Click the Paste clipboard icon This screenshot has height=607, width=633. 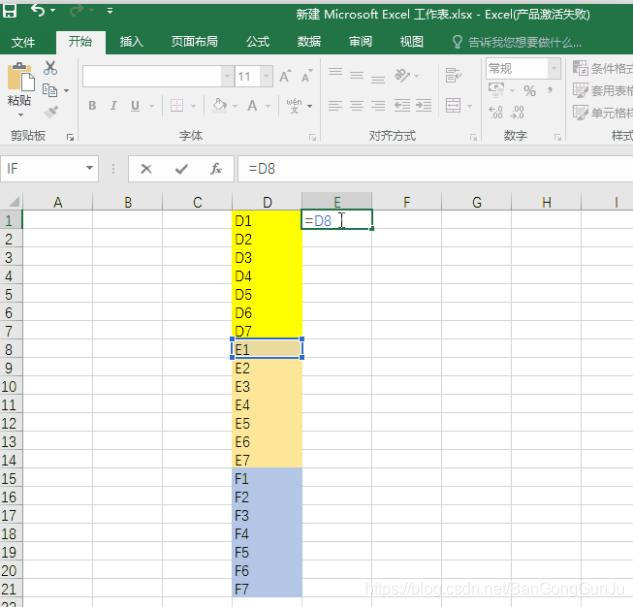(20, 76)
